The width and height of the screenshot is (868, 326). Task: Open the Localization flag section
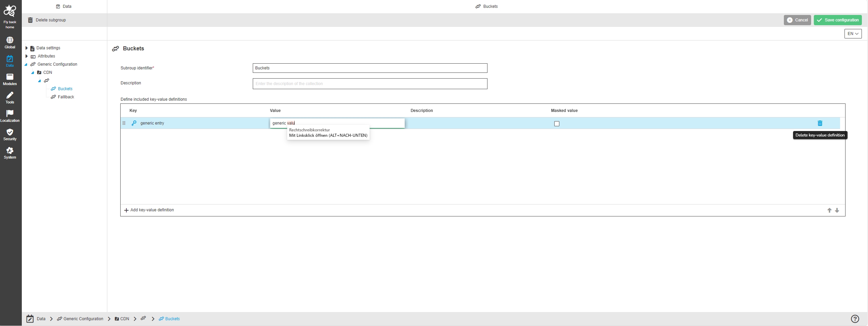(10, 116)
